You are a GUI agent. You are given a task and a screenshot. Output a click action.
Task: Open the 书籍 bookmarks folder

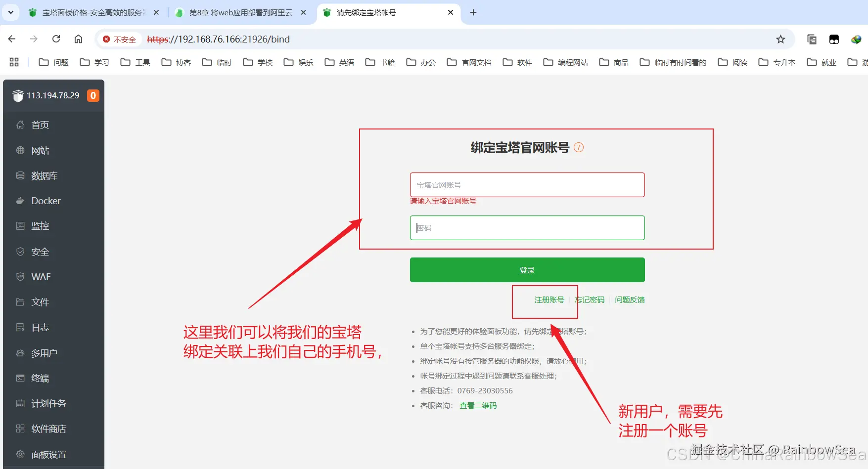[388, 62]
